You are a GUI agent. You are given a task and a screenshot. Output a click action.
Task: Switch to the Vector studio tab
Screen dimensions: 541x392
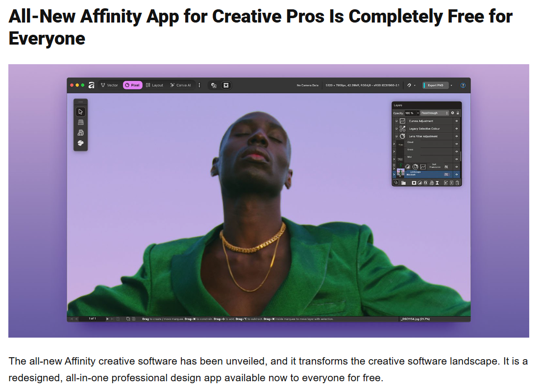pyautogui.click(x=109, y=85)
